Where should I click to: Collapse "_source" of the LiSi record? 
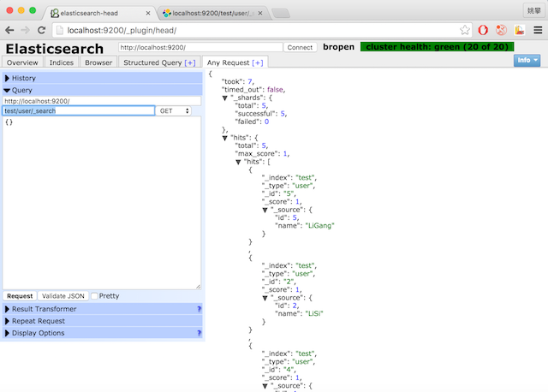click(x=265, y=298)
